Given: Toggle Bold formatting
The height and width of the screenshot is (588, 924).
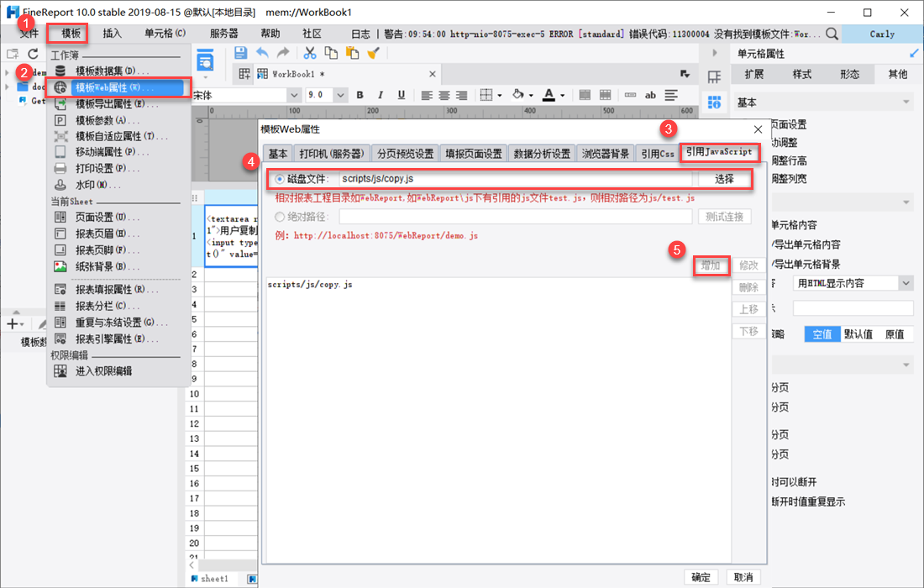Looking at the screenshot, I should point(360,95).
